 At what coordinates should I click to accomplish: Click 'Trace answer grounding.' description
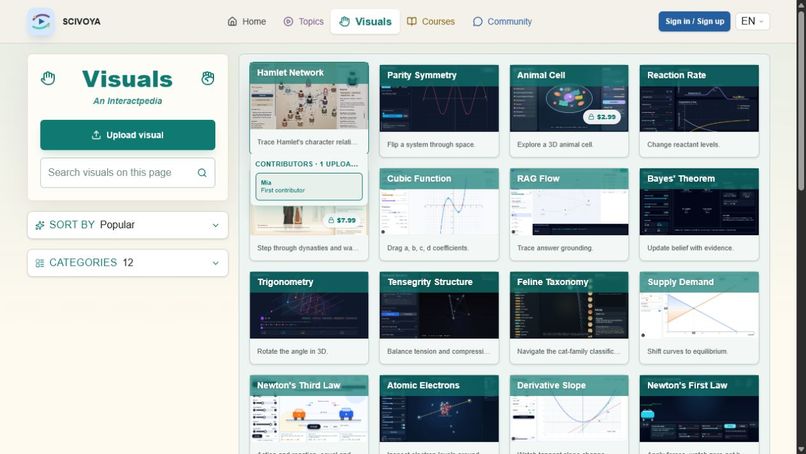coord(555,248)
